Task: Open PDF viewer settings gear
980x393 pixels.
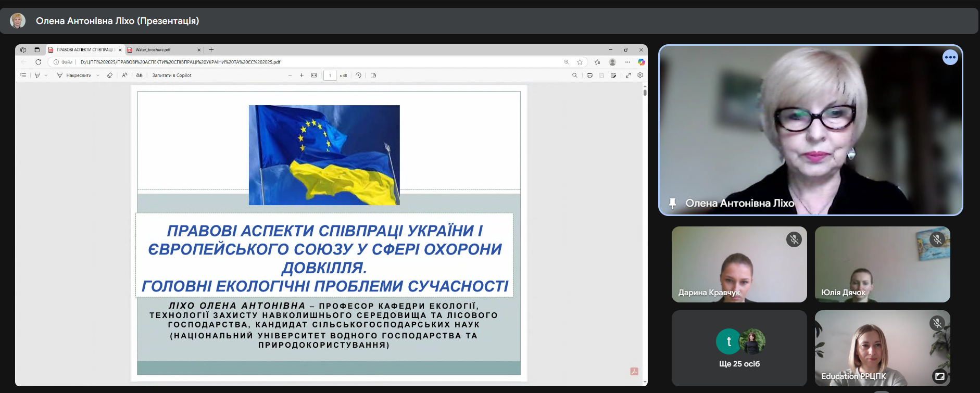Action: (640, 75)
